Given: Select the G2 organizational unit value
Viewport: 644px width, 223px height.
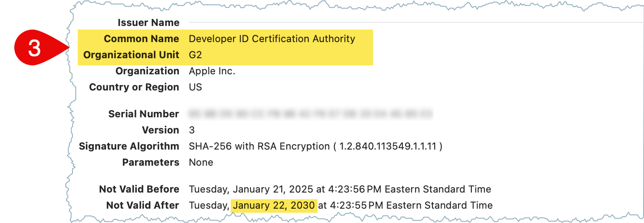Looking at the screenshot, I should click(x=196, y=55).
